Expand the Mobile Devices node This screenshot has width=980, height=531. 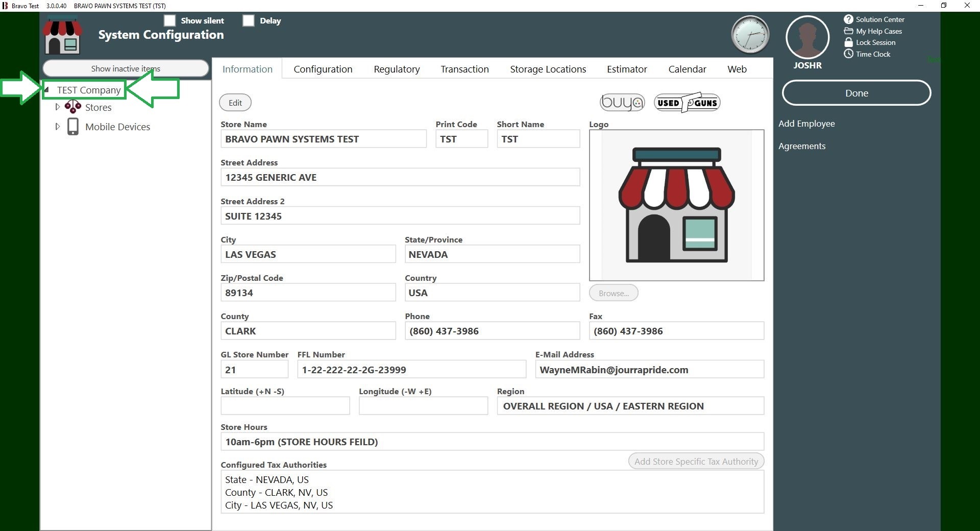click(x=57, y=127)
